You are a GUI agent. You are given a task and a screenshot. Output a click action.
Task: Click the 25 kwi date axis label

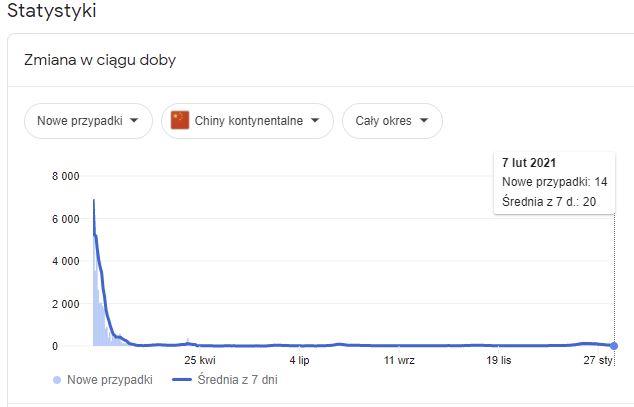coord(200,360)
